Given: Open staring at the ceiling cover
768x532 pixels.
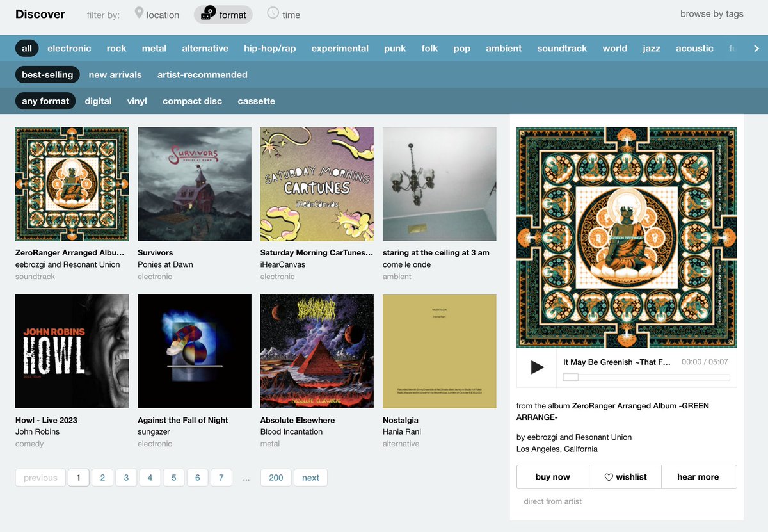Looking at the screenshot, I should pyautogui.click(x=440, y=184).
